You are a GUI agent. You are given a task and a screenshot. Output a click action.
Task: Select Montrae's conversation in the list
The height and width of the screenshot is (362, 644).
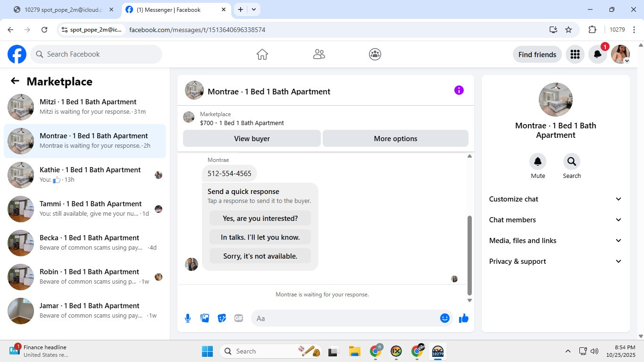point(85,141)
